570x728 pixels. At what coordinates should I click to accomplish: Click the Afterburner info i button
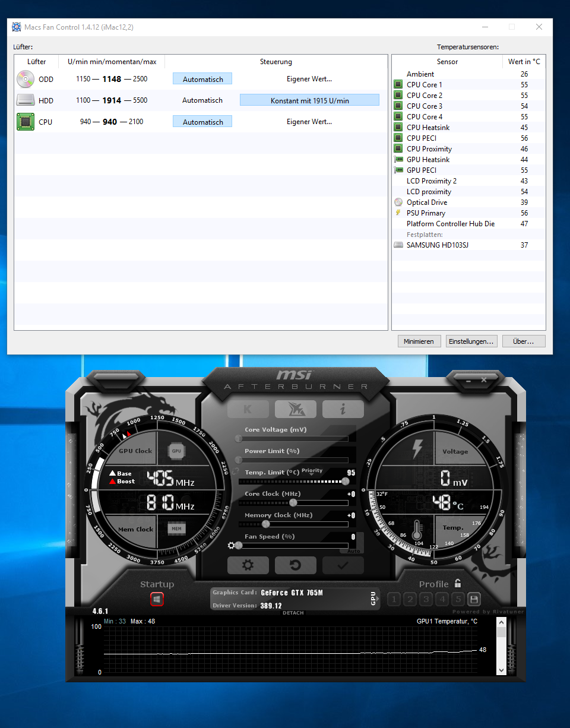pos(343,409)
